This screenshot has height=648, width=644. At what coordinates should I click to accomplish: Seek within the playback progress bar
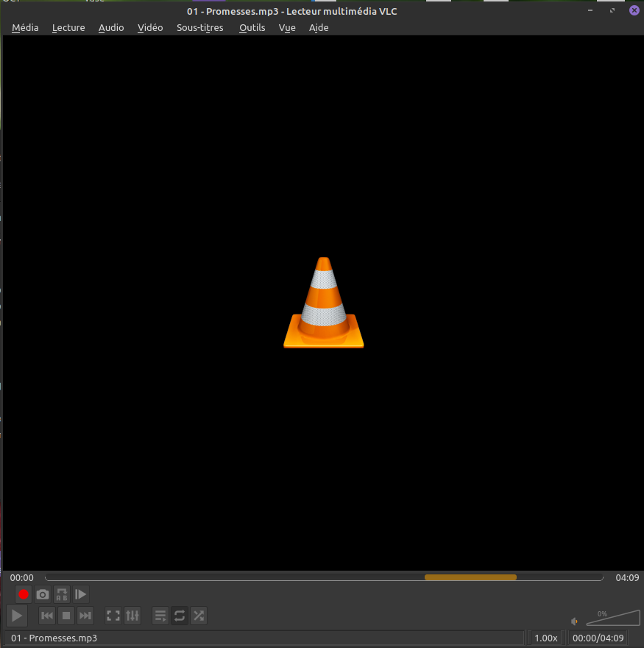coord(324,578)
